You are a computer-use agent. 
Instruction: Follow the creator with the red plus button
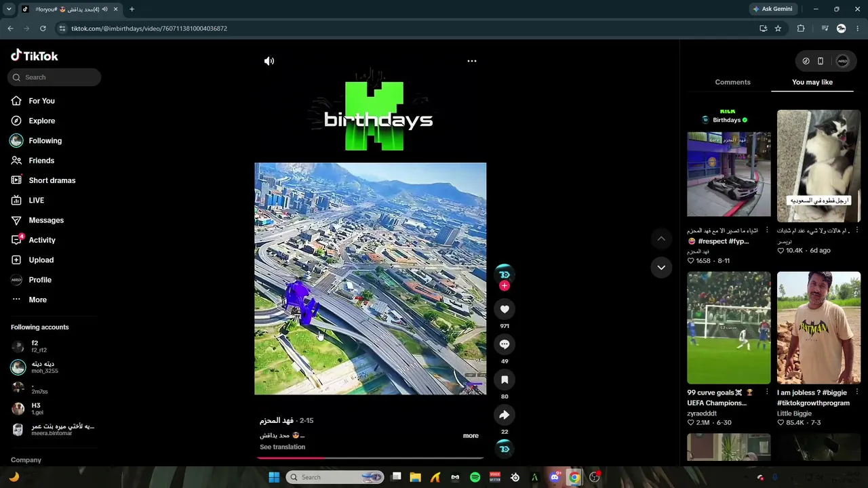click(x=504, y=286)
